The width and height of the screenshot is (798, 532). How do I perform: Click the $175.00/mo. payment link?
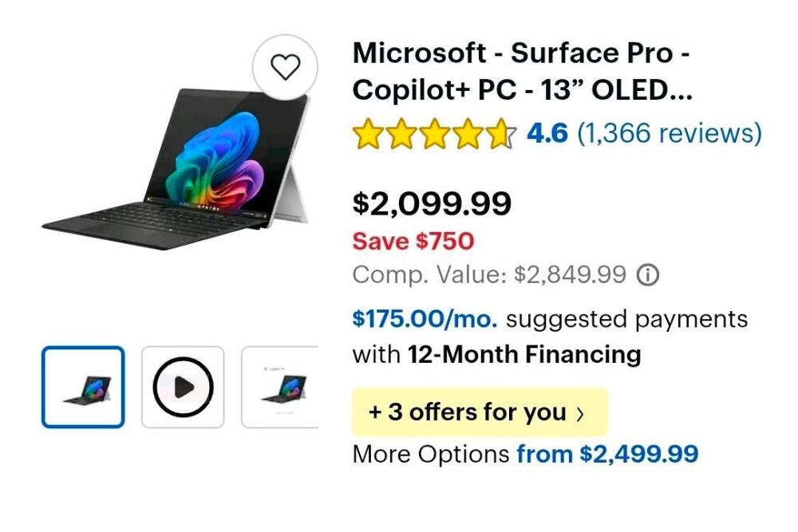coord(425,319)
